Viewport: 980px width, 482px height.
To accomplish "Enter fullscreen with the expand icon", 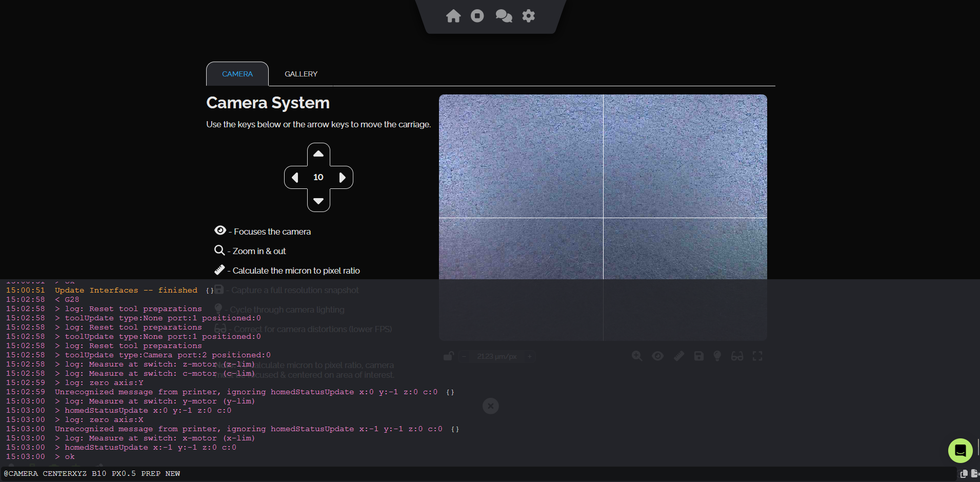I will 757,356.
